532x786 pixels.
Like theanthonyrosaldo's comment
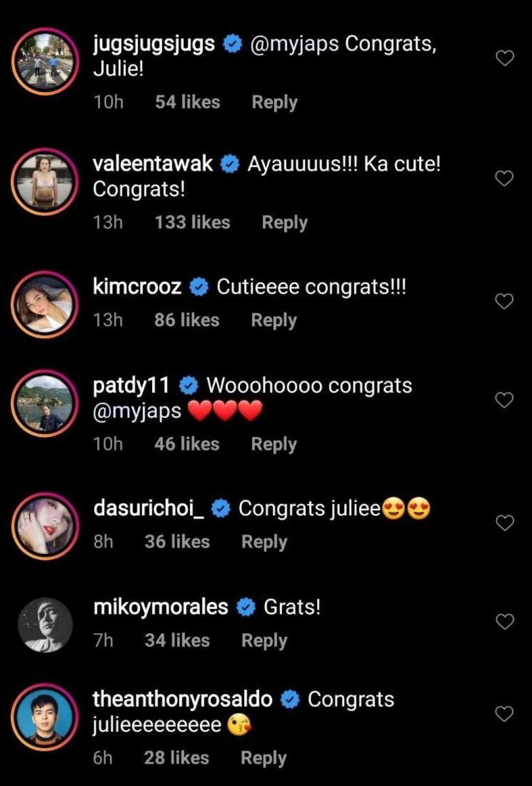tap(504, 714)
